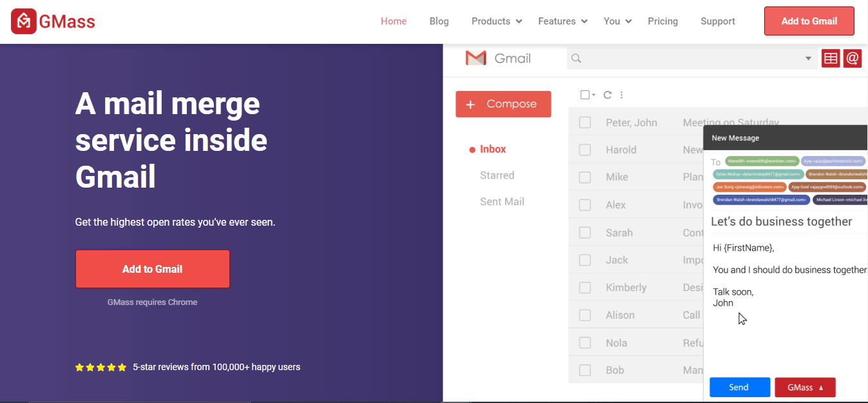Image resolution: width=868 pixels, height=403 pixels.
Task: Toggle the select-all checkbox above the inbox
Action: pos(585,95)
